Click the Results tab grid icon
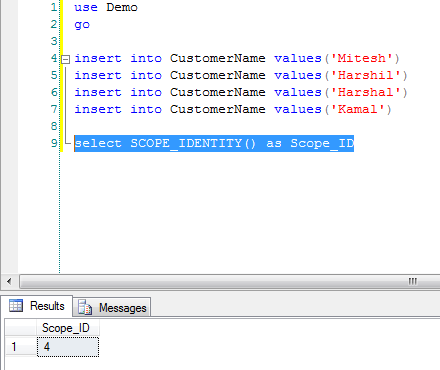 (16, 305)
